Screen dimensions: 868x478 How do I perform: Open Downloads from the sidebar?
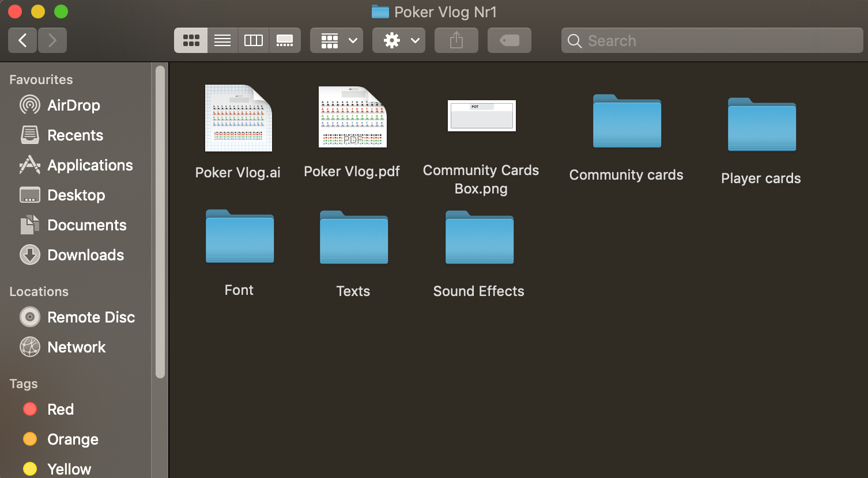tap(85, 255)
